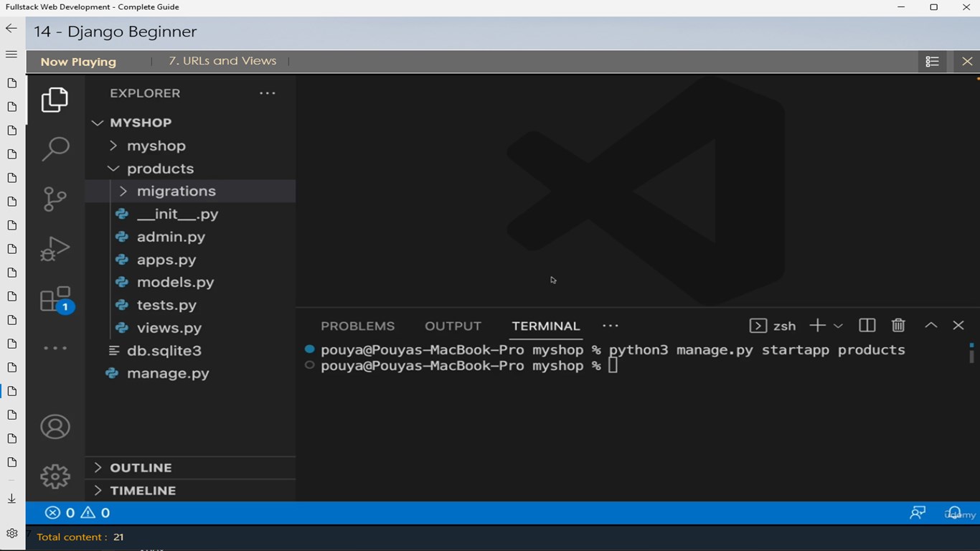Open the Search magnifier in activity bar
Screen dimensions: 980x551
pyautogui.click(x=55, y=149)
